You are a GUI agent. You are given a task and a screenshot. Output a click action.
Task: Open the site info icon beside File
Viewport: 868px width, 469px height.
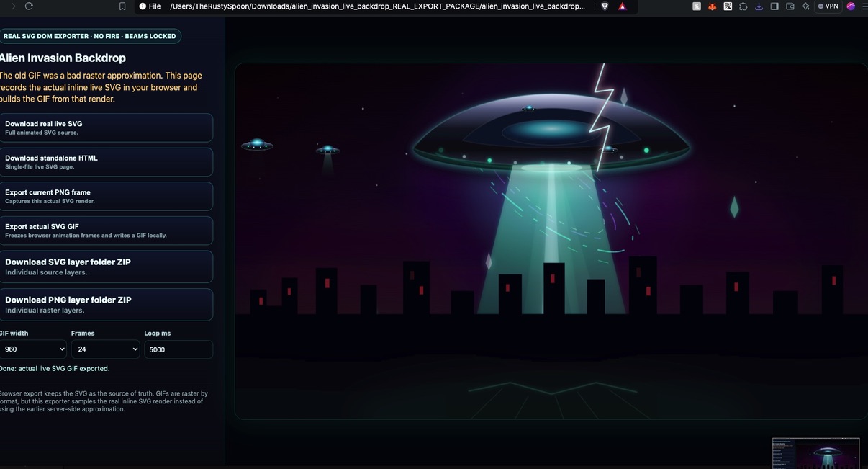tap(143, 6)
